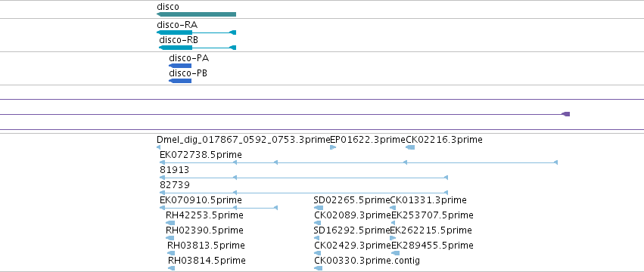Select the 82739 alignment feature
Screen dimensions: 644x272
(303, 193)
